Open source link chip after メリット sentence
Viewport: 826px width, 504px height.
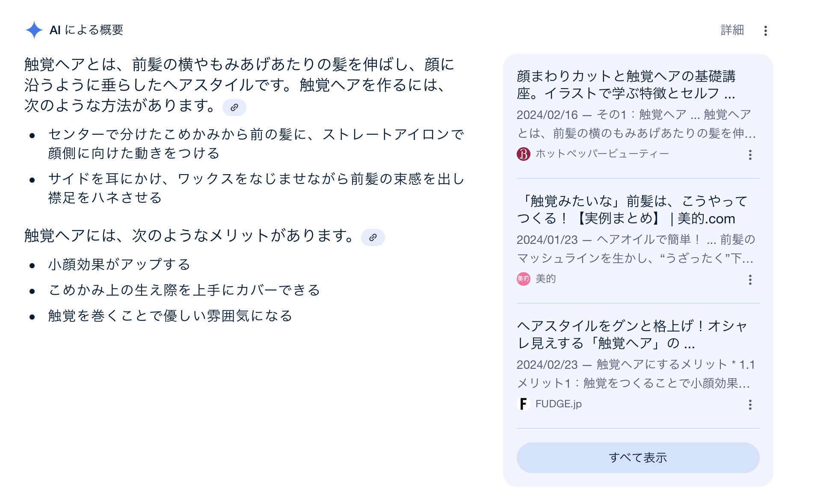pyautogui.click(x=373, y=237)
